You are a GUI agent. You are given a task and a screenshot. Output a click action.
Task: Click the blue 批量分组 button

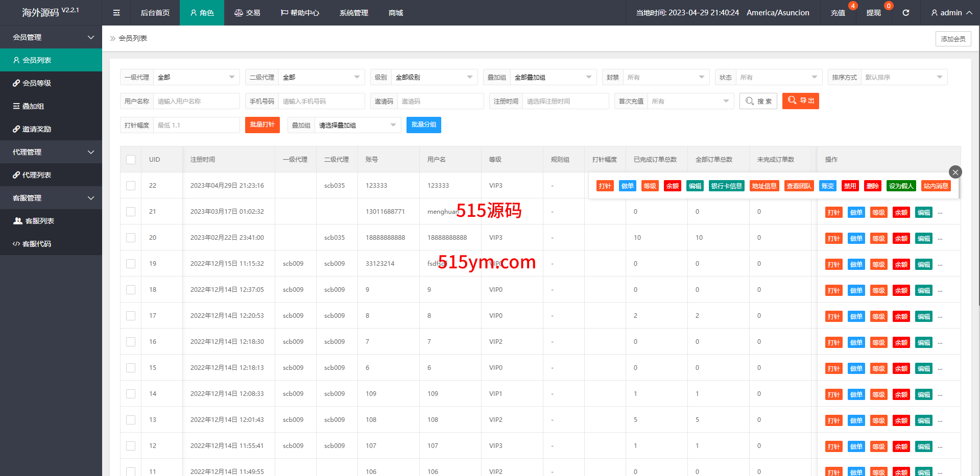423,125
